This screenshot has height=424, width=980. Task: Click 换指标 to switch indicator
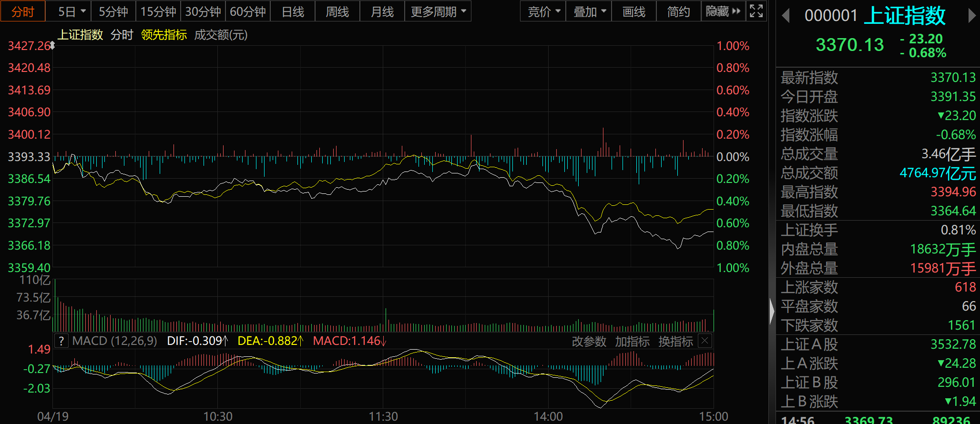pyautogui.click(x=675, y=342)
